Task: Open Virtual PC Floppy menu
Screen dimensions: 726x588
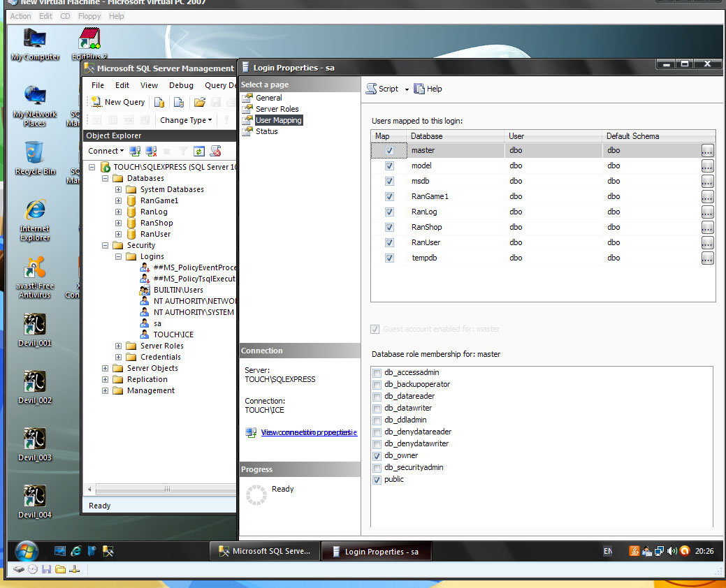Action: coord(89,16)
